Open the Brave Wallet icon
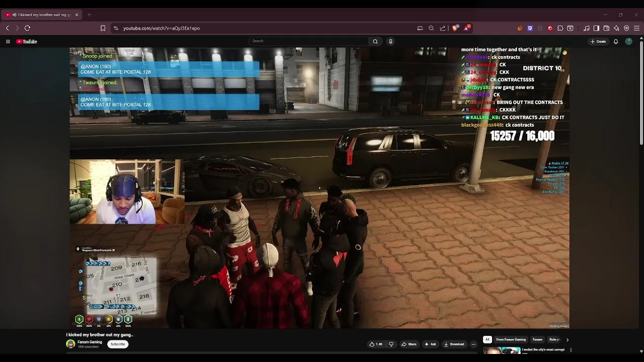The image size is (644, 362). tap(606, 28)
